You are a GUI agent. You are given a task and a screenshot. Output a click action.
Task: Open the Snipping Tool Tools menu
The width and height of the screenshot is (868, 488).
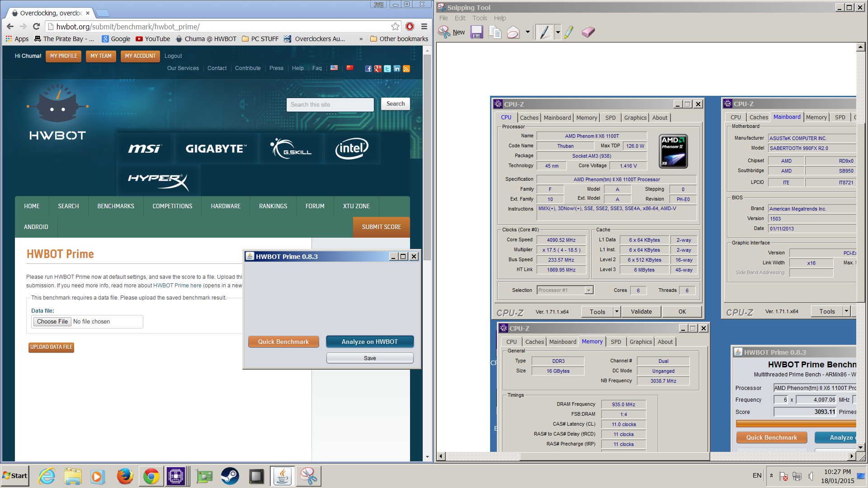tap(480, 18)
